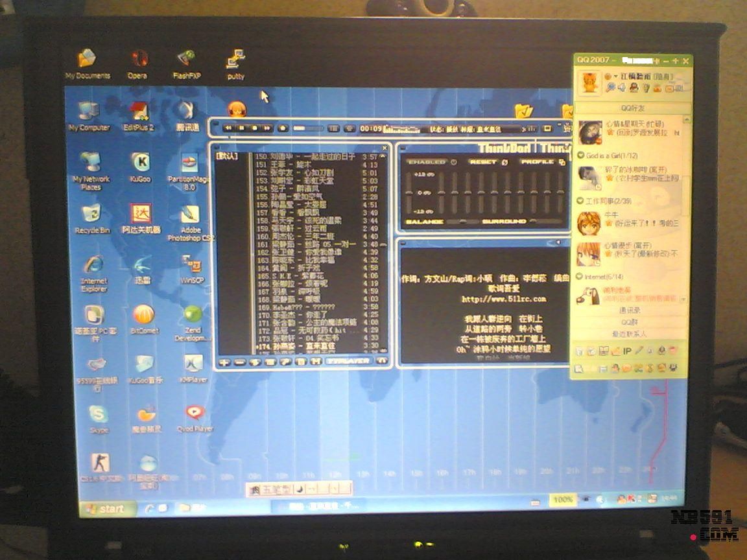Select playlist track 165 S.H.E
Viewport: 747px width, 560px height.
pos(317,275)
